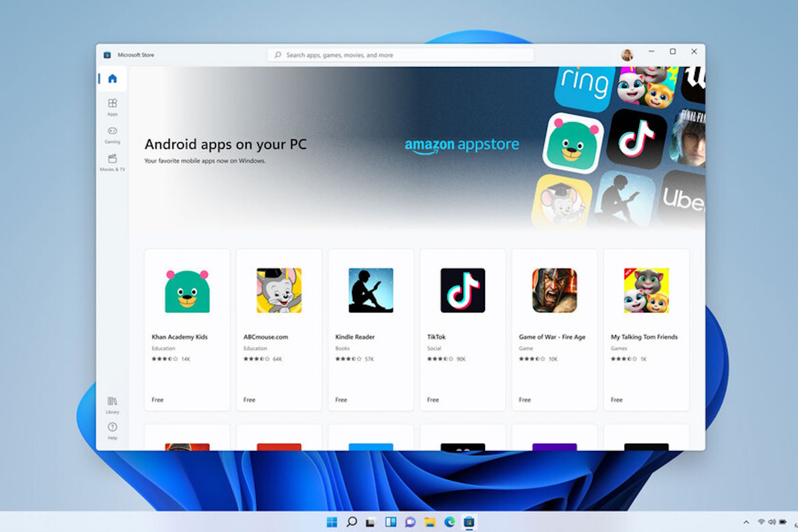
Task: Click the Game of War - Fire Age title
Action: tap(552, 337)
